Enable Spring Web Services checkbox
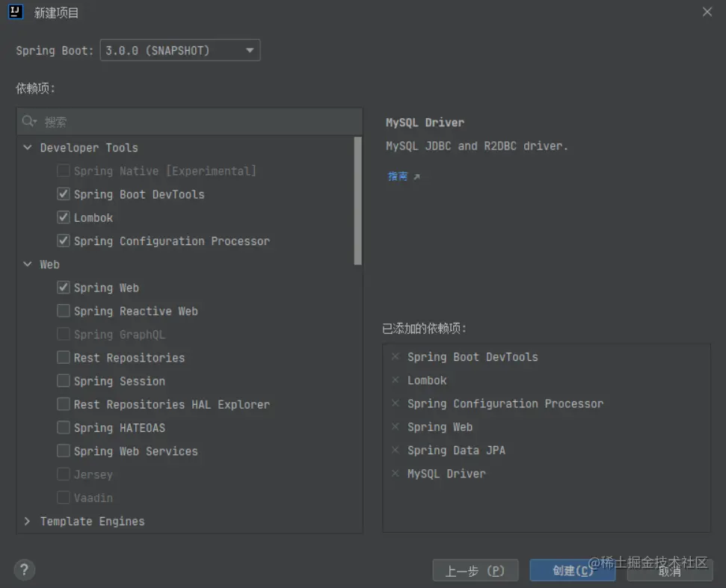 (64, 451)
